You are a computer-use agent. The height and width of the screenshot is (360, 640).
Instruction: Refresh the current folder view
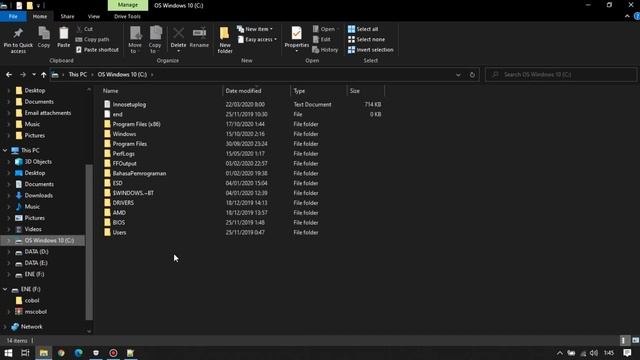pyautogui.click(x=472, y=75)
